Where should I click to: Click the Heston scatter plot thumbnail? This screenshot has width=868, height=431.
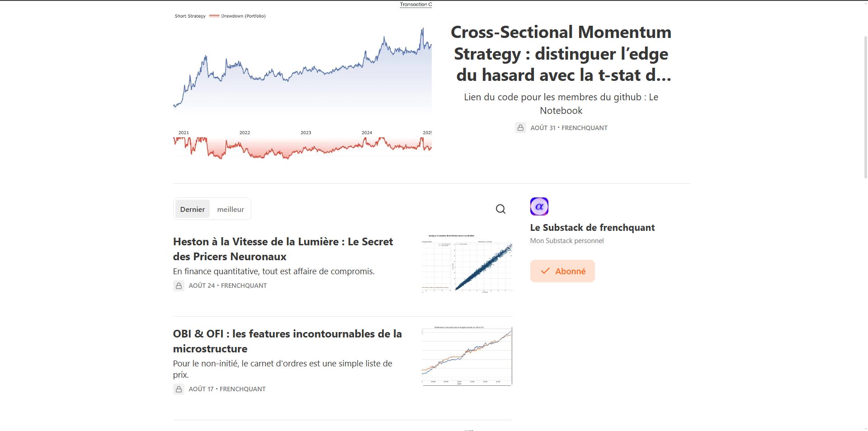tap(467, 263)
